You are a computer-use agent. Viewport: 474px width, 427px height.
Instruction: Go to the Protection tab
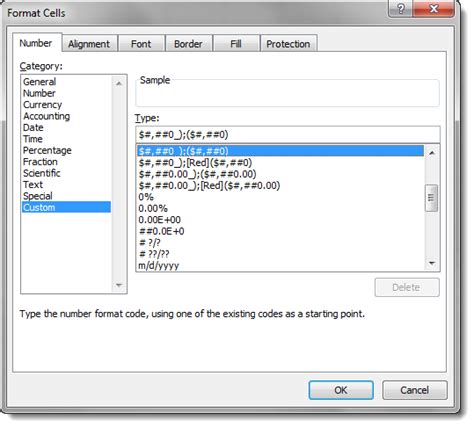click(x=288, y=44)
